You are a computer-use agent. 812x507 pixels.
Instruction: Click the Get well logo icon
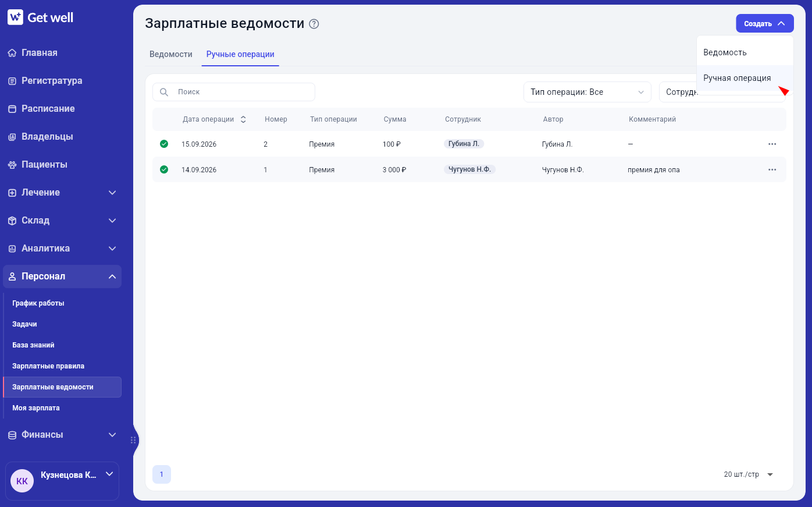click(x=15, y=17)
